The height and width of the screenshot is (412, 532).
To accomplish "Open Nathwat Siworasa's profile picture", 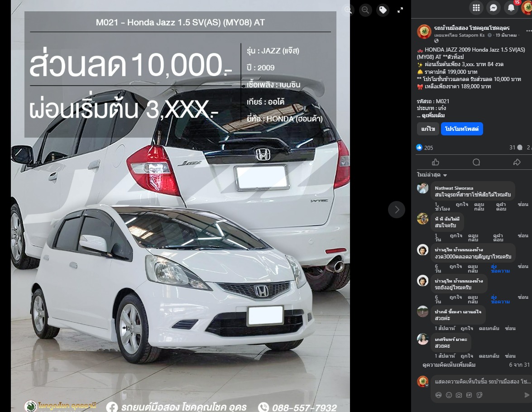I will pos(423,188).
